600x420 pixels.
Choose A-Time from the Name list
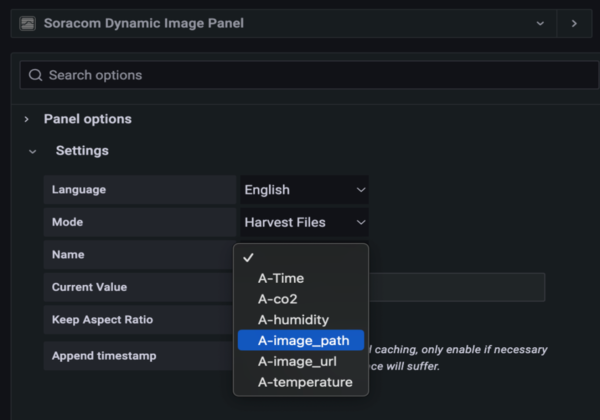pos(280,278)
